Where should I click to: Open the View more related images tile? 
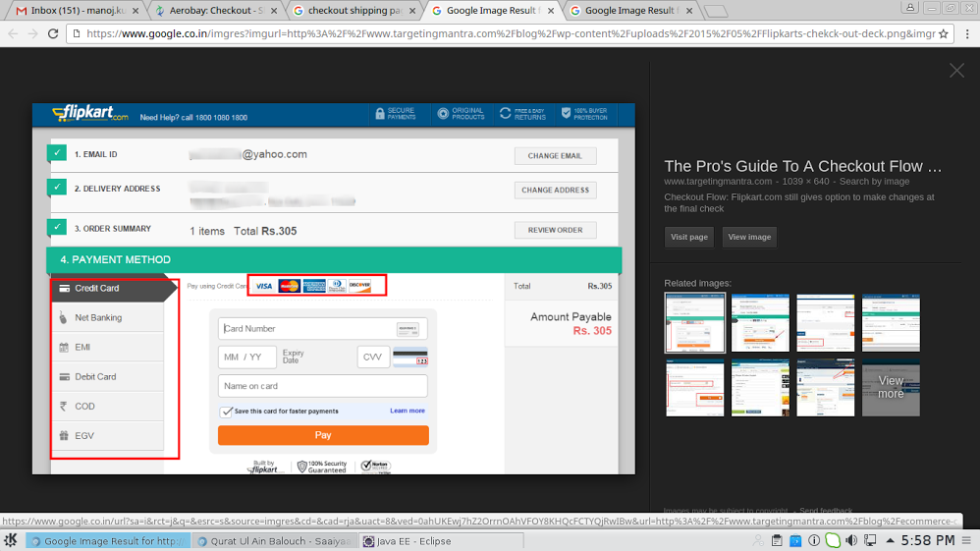(x=891, y=387)
